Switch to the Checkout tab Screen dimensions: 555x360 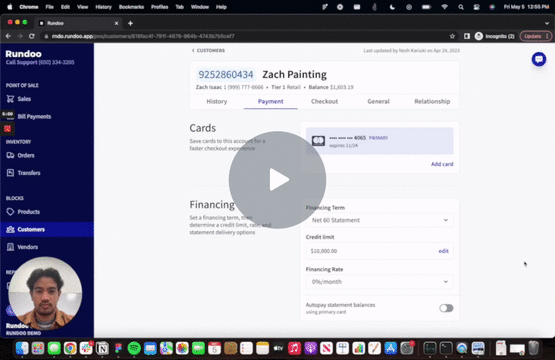[x=324, y=101]
